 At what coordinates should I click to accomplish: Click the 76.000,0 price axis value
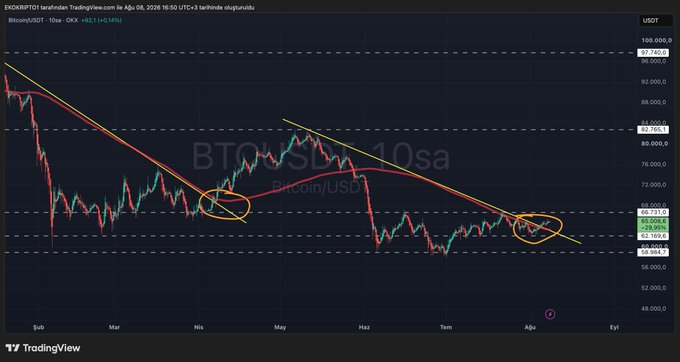[x=653, y=164]
